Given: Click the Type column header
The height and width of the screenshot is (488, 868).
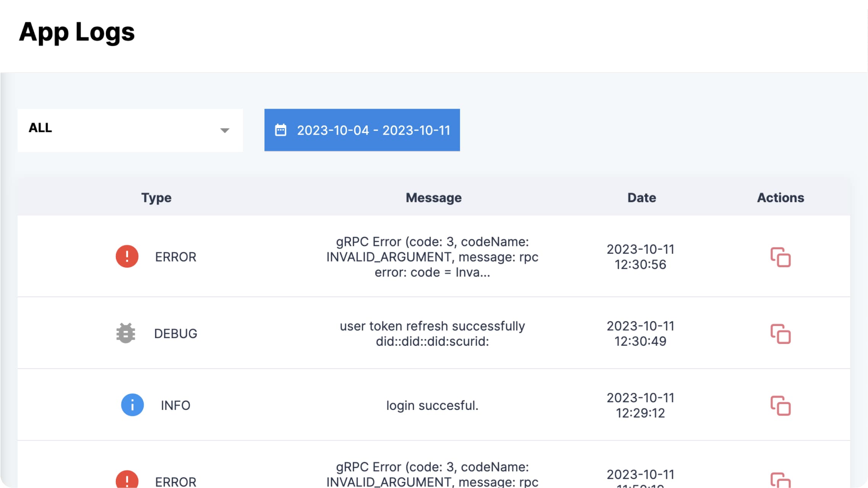Looking at the screenshot, I should [x=156, y=197].
